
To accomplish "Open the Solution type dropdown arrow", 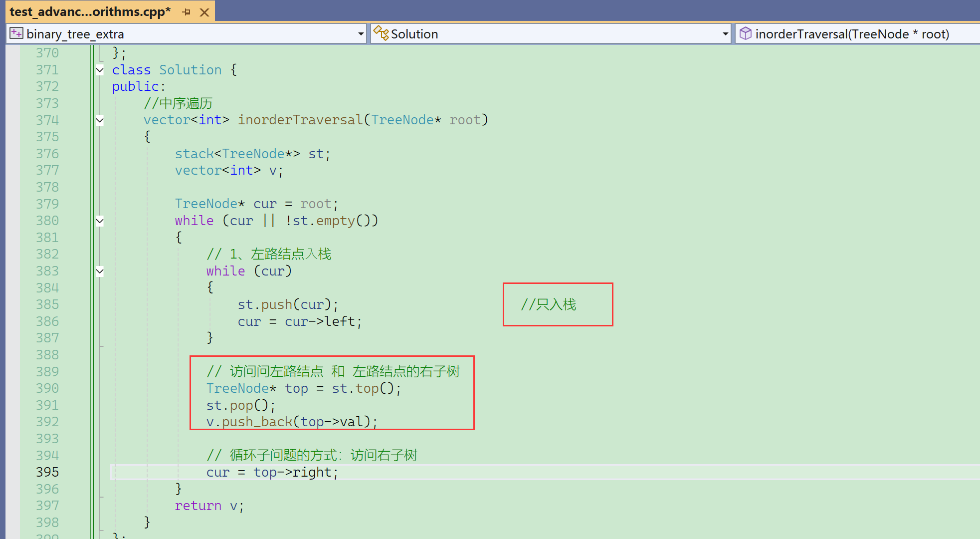I will point(725,34).
